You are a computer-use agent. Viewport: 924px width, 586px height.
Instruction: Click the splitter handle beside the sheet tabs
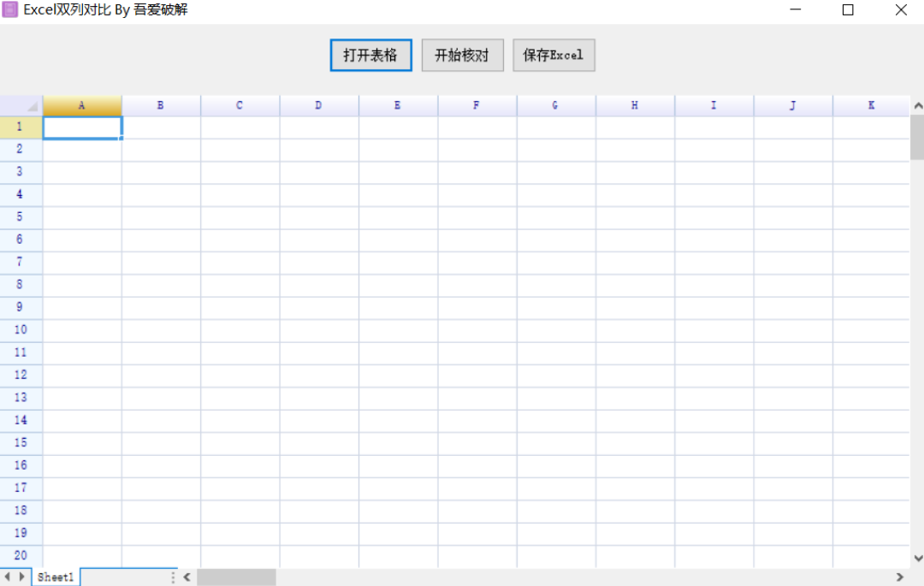(x=172, y=577)
